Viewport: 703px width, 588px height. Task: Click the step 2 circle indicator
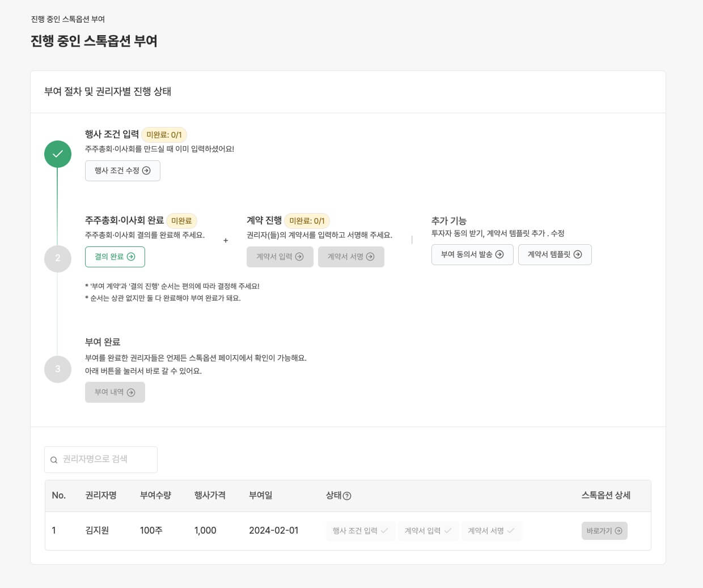pyautogui.click(x=57, y=258)
